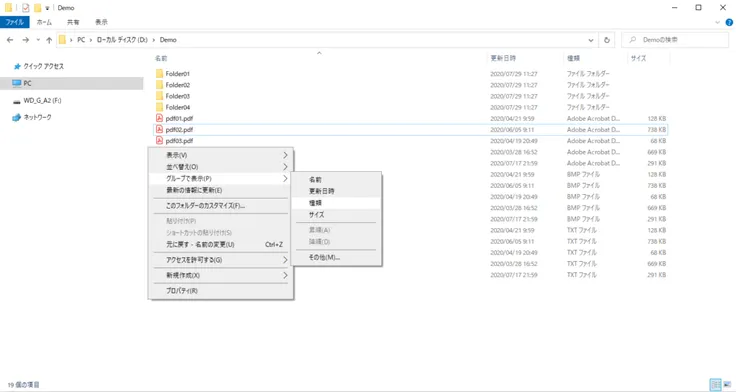Go back with the back arrow
Viewport: 736px width, 392px height.
pos(10,40)
